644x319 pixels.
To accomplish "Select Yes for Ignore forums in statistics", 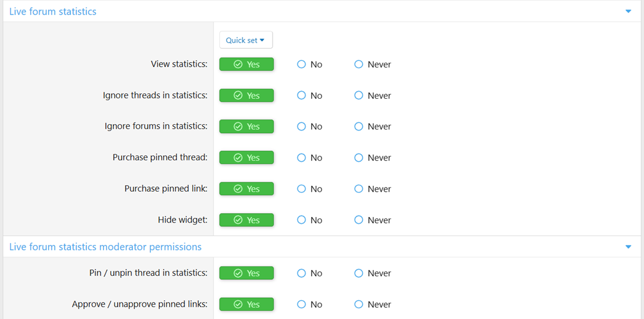I will point(247,127).
